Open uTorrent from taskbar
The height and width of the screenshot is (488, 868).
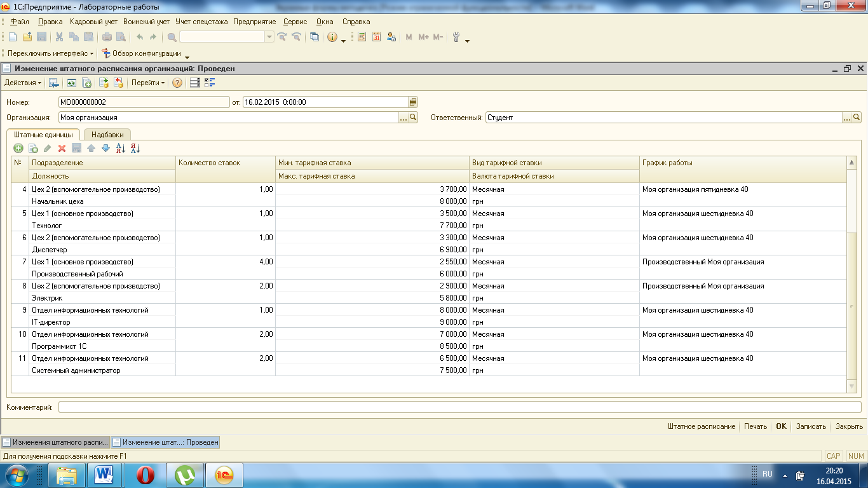tap(185, 474)
